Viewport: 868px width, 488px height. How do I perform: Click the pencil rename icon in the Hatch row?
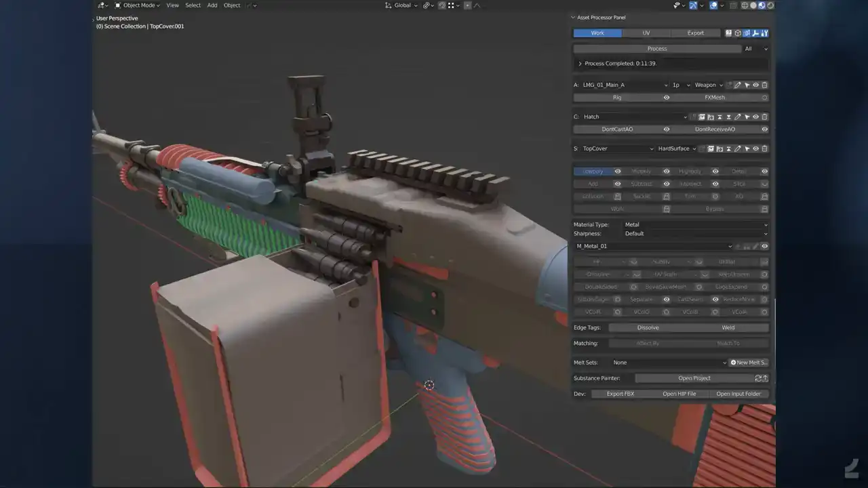(x=738, y=117)
